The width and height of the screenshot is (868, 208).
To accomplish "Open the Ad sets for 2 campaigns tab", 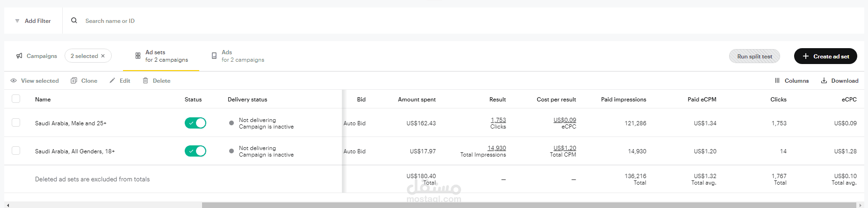I will coord(161,56).
